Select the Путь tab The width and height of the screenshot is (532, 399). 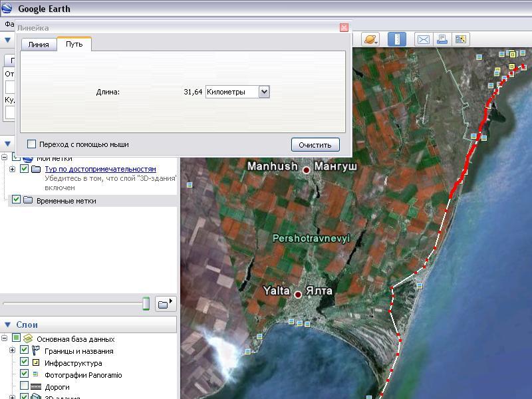[74, 44]
